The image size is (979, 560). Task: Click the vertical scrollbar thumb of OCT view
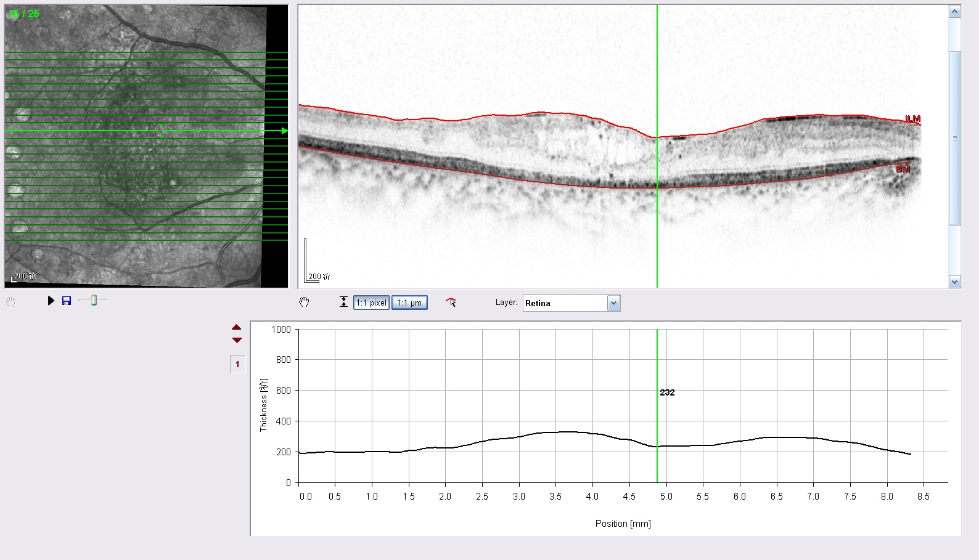pos(955,139)
